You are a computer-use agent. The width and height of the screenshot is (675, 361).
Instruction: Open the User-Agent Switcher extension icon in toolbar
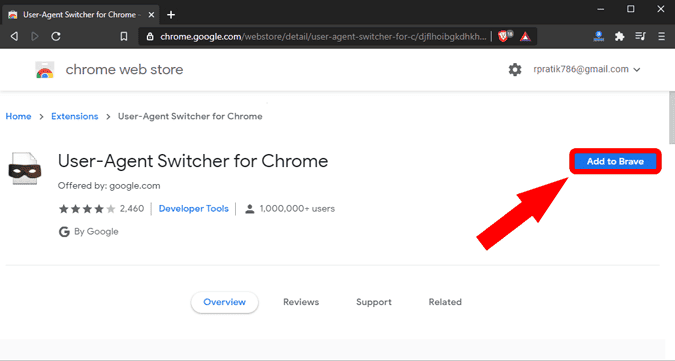tap(598, 37)
